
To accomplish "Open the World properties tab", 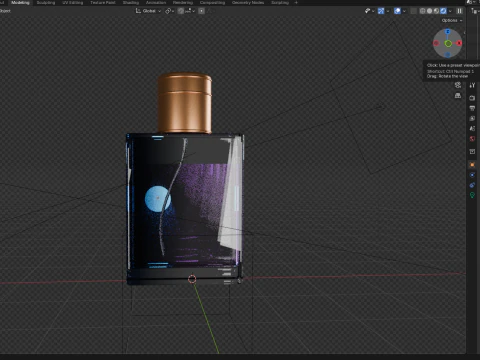I will tap(472, 139).
